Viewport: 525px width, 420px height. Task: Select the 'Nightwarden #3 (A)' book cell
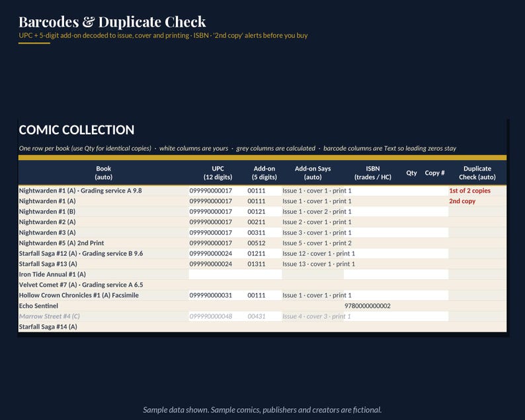103,232
